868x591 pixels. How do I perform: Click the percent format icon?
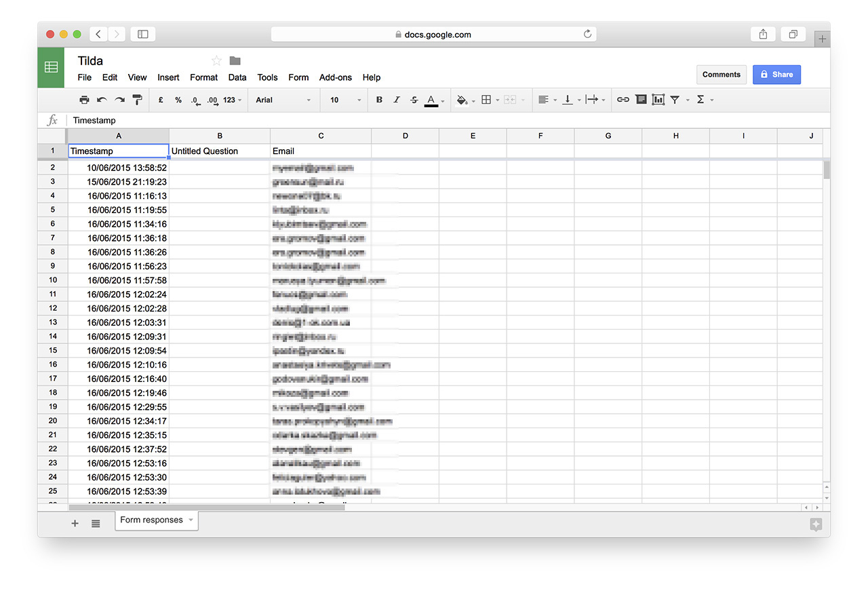(178, 100)
